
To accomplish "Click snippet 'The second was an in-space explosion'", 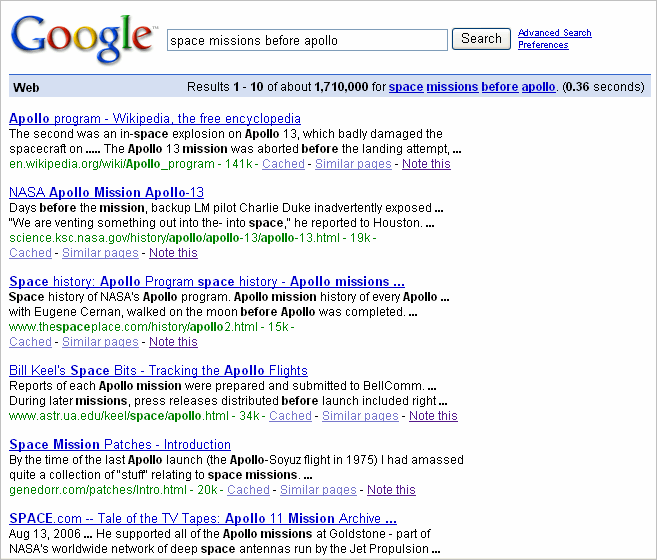I will [226, 134].
